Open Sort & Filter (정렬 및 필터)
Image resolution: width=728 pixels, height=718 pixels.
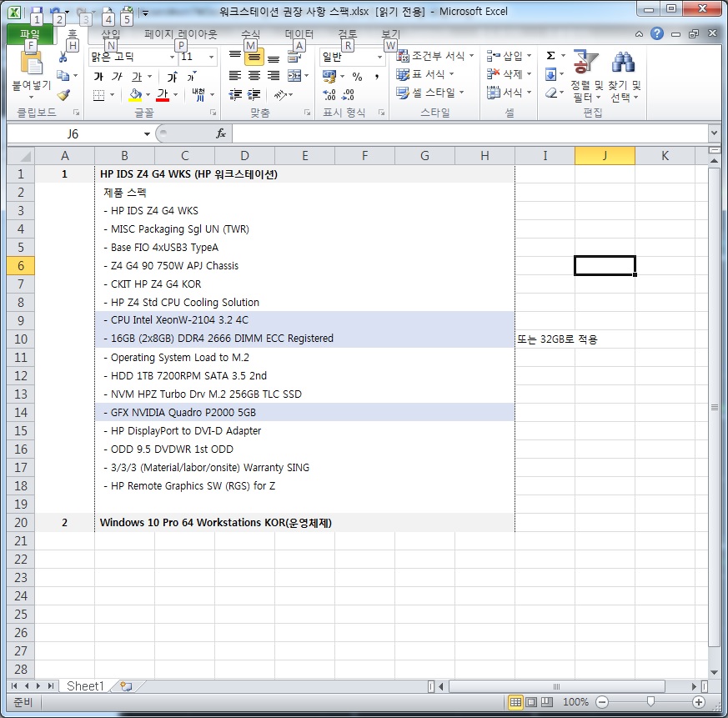point(585,76)
